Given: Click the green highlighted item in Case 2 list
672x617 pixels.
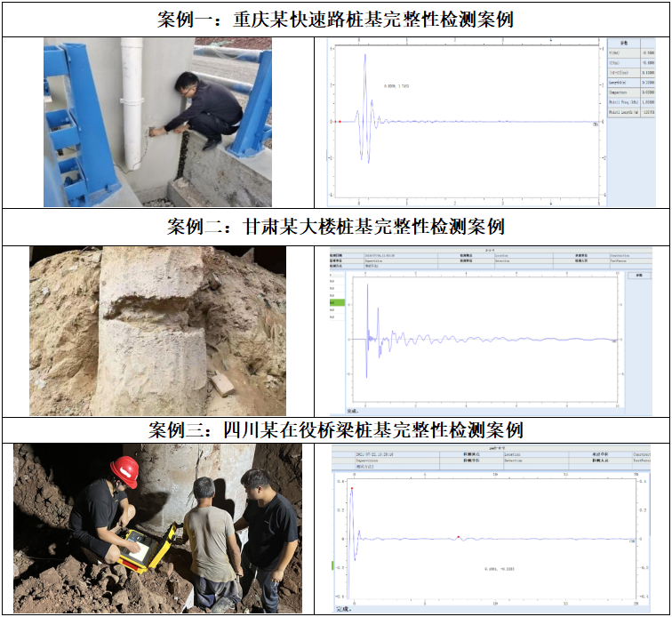Looking at the screenshot, I should tap(336, 303).
